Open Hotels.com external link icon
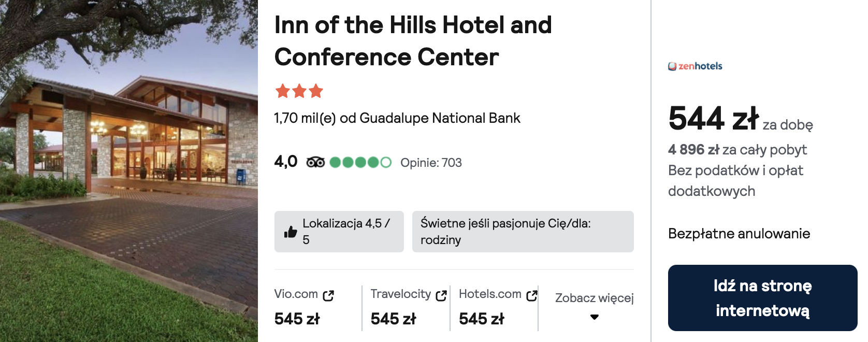The height and width of the screenshot is (342, 868). tap(532, 295)
